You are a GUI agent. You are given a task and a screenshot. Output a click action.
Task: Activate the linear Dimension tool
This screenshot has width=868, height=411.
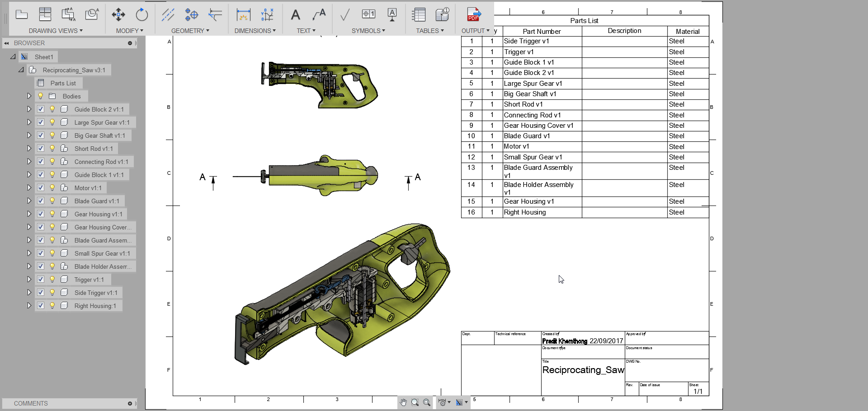pyautogui.click(x=244, y=15)
